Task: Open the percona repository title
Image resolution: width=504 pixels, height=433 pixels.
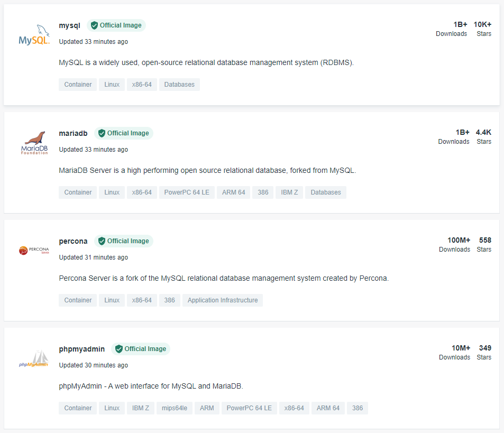Action: click(73, 241)
